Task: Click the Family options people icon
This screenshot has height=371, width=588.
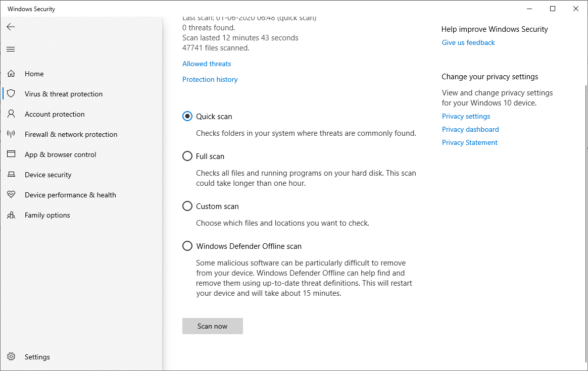Action: point(11,215)
